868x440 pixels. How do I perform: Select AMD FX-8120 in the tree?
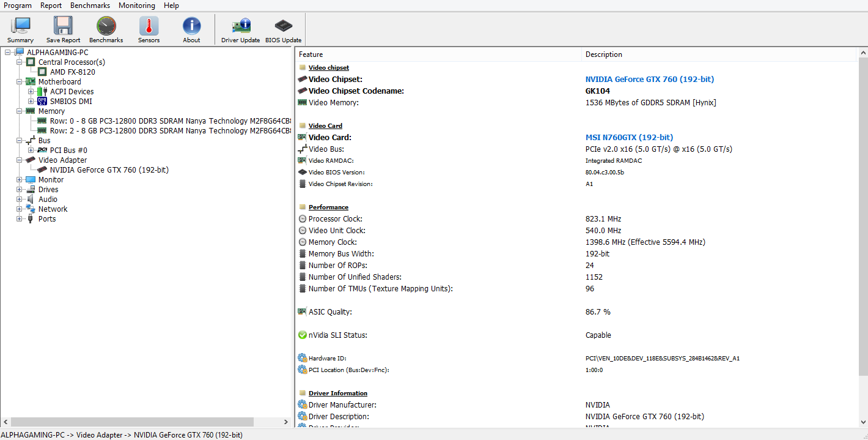coord(73,72)
